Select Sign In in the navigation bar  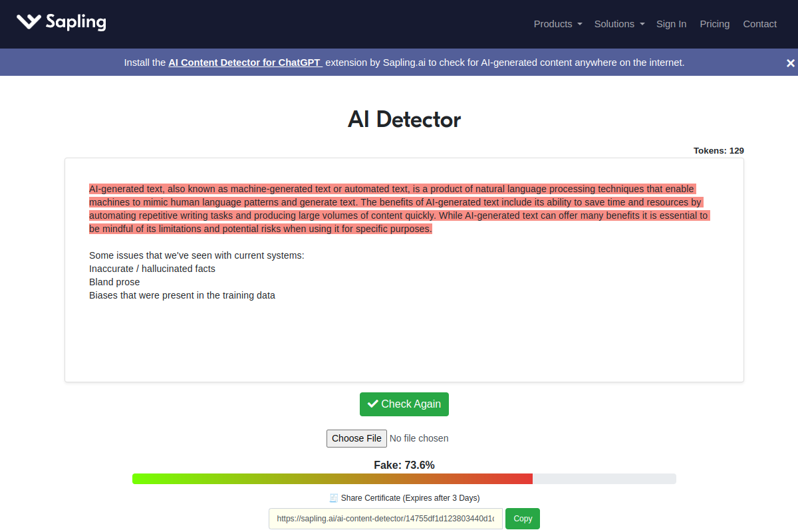tap(671, 24)
